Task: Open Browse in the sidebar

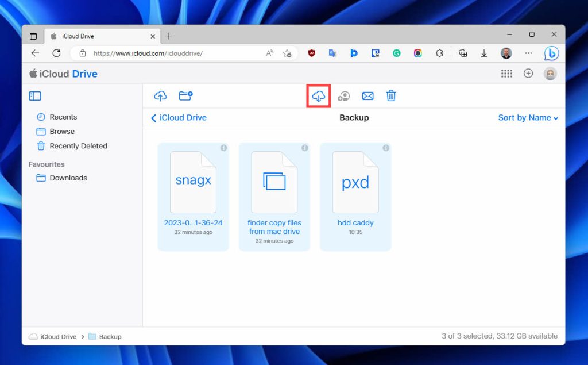Action: (x=56, y=132)
